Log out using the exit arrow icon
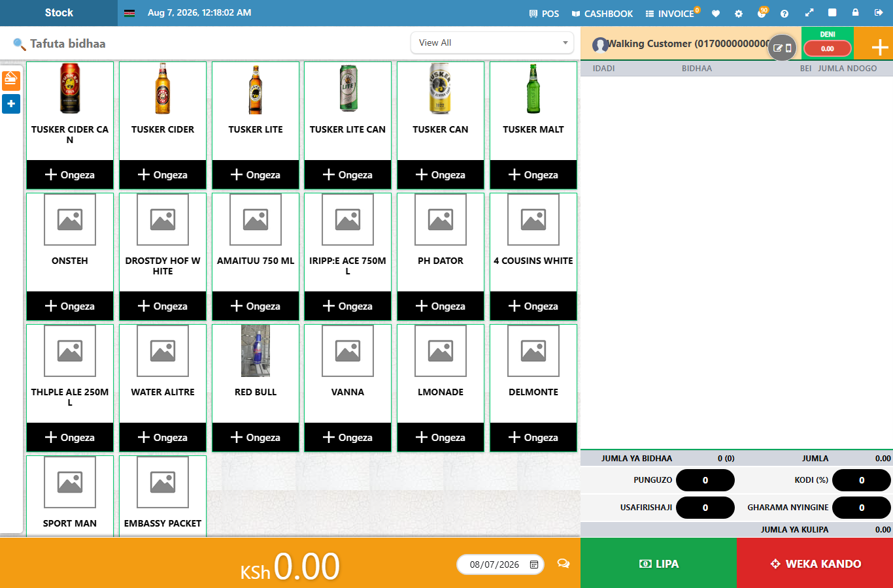 pyautogui.click(x=878, y=12)
